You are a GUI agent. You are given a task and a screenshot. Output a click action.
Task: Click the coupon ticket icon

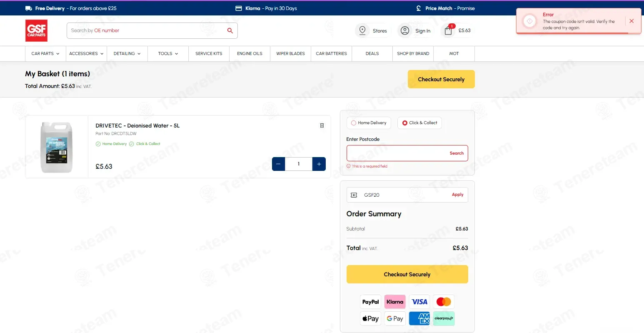[354, 195]
